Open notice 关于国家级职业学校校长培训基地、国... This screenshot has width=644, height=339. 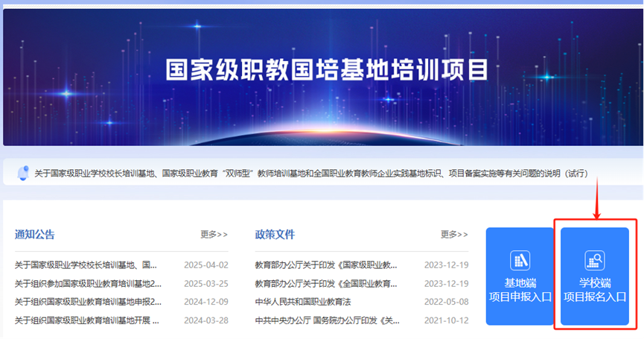coord(86,265)
